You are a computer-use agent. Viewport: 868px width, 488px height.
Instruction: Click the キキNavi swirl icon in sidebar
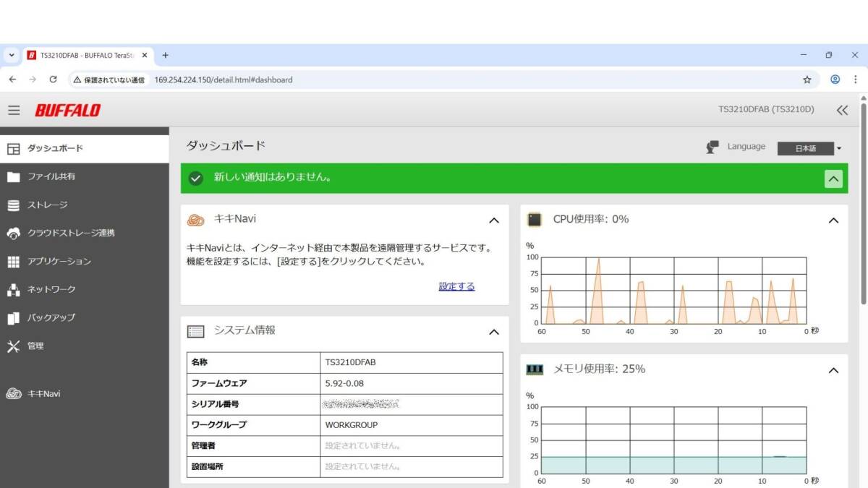point(13,394)
